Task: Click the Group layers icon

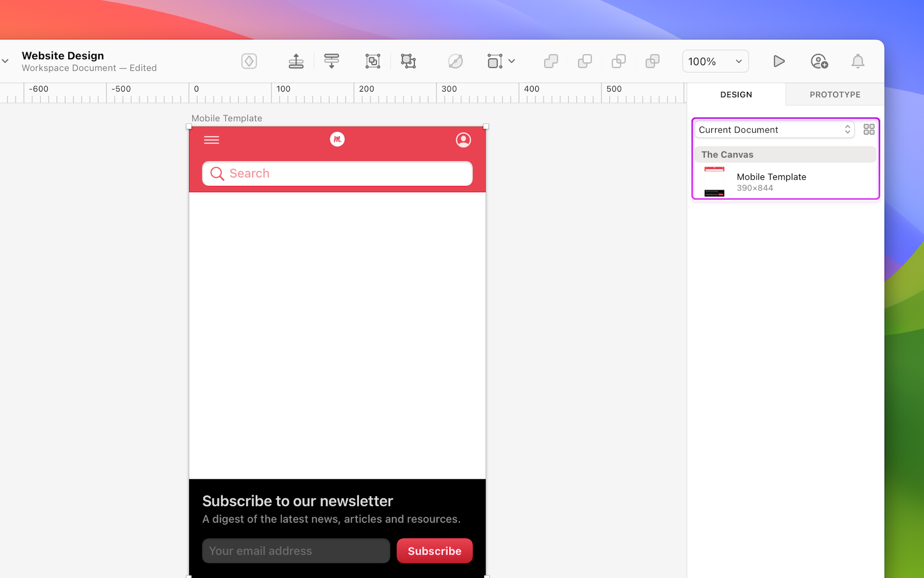Action: tap(372, 61)
